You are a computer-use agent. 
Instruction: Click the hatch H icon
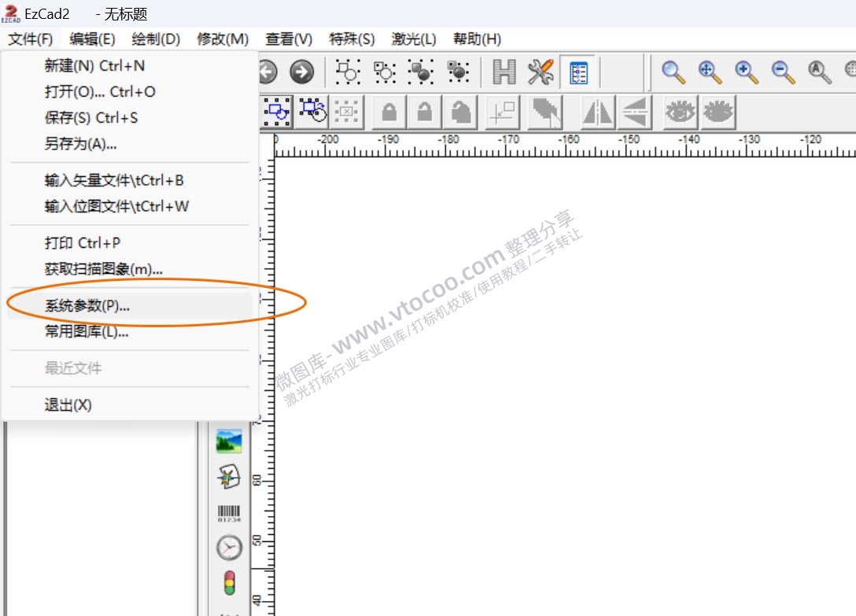click(504, 72)
